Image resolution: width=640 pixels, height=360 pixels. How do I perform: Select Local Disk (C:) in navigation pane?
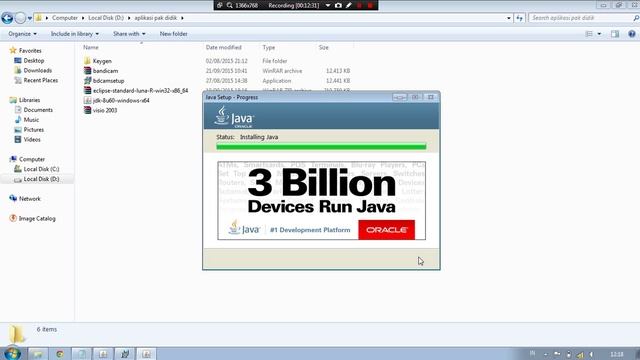[x=36, y=169]
